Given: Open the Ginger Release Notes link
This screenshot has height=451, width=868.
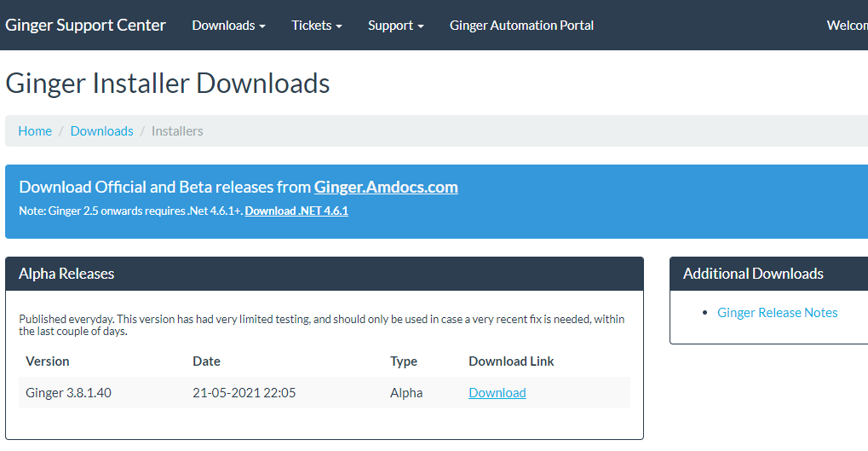Looking at the screenshot, I should [777, 313].
